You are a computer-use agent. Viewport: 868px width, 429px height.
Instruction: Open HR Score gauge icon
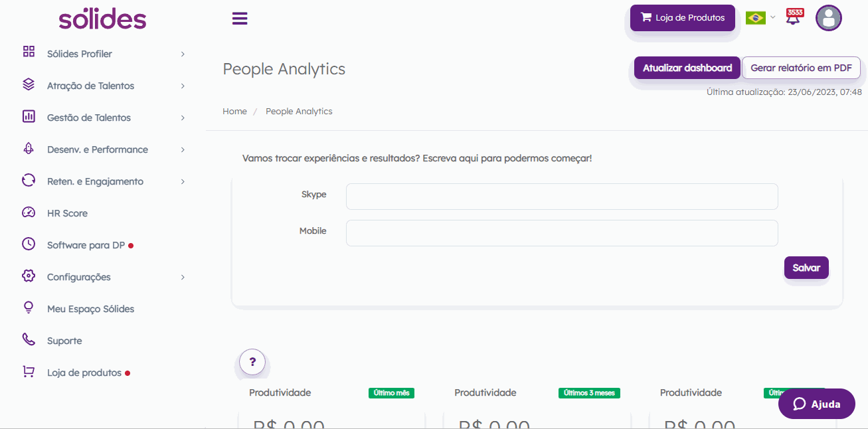click(x=29, y=213)
